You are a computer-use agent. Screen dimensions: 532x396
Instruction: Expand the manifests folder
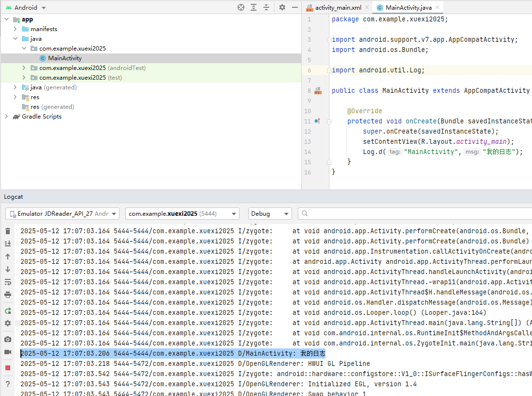pos(15,29)
